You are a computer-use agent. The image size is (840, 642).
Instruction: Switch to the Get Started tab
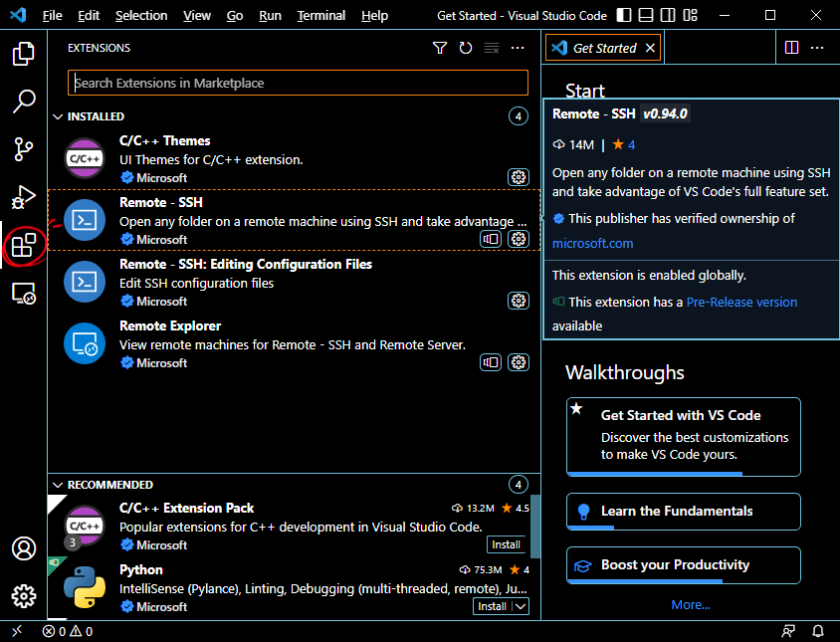coord(604,48)
